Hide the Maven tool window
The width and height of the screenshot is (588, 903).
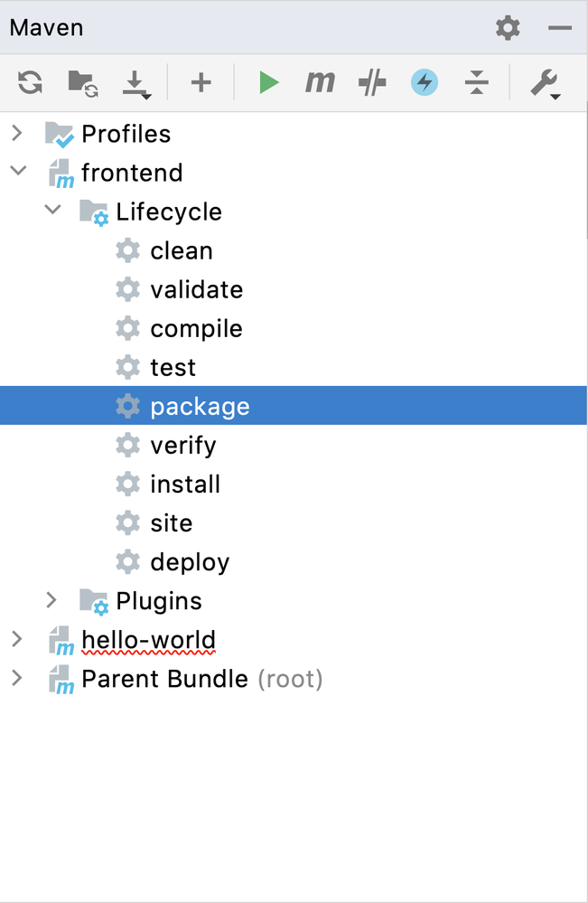pos(560,28)
